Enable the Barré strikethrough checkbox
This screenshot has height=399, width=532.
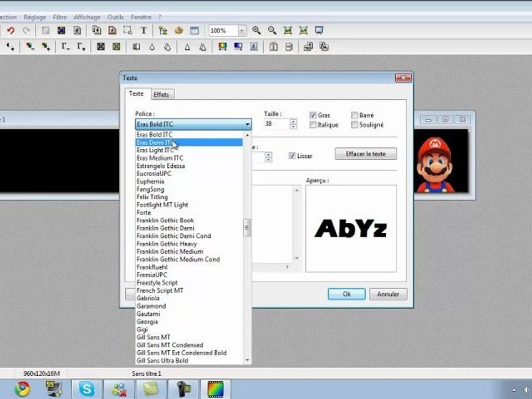click(355, 115)
